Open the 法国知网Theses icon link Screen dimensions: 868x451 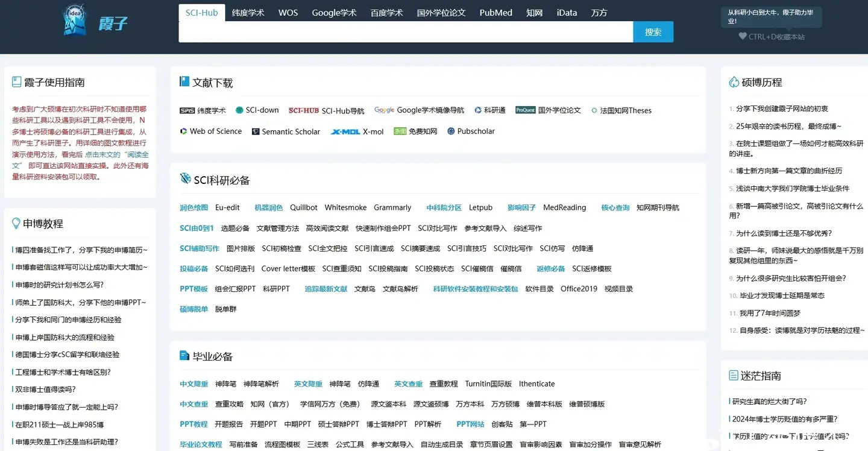point(594,110)
